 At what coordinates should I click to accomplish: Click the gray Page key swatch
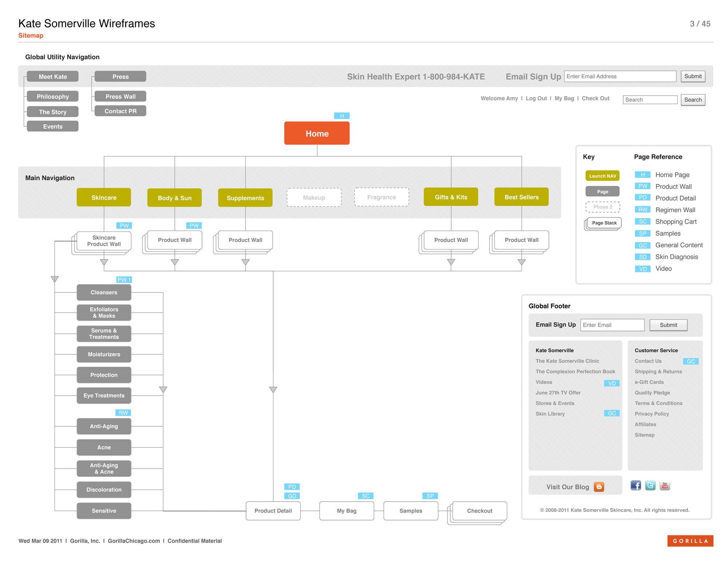pyautogui.click(x=602, y=191)
